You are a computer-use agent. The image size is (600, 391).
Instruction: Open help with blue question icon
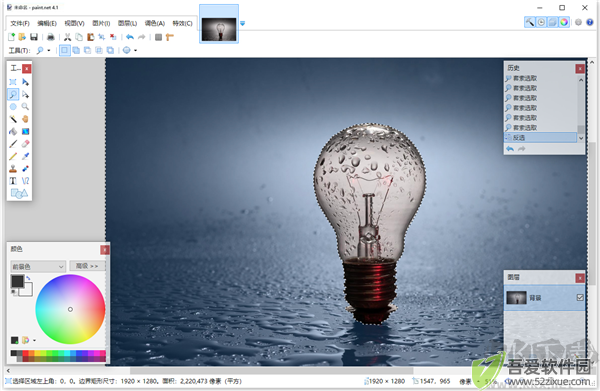pos(590,22)
